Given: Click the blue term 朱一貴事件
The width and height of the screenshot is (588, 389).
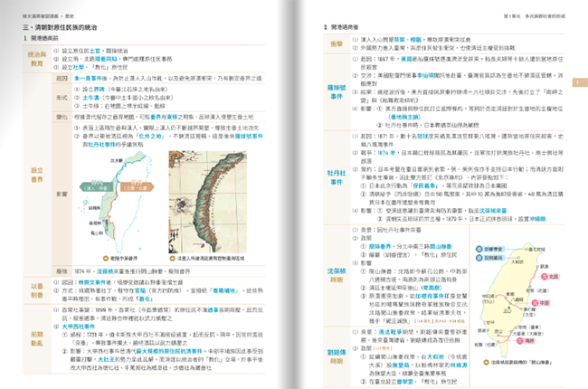Looking at the screenshot, I should (88, 79).
